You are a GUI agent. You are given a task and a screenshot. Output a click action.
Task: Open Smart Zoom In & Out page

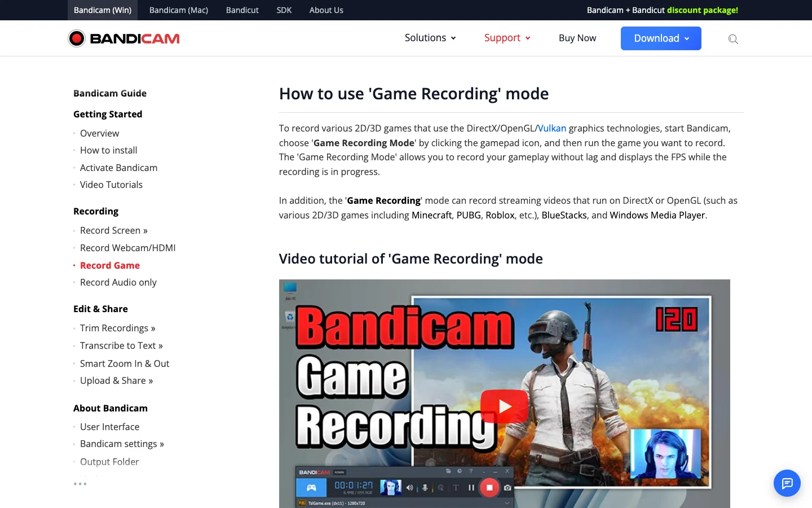coord(125,364)
